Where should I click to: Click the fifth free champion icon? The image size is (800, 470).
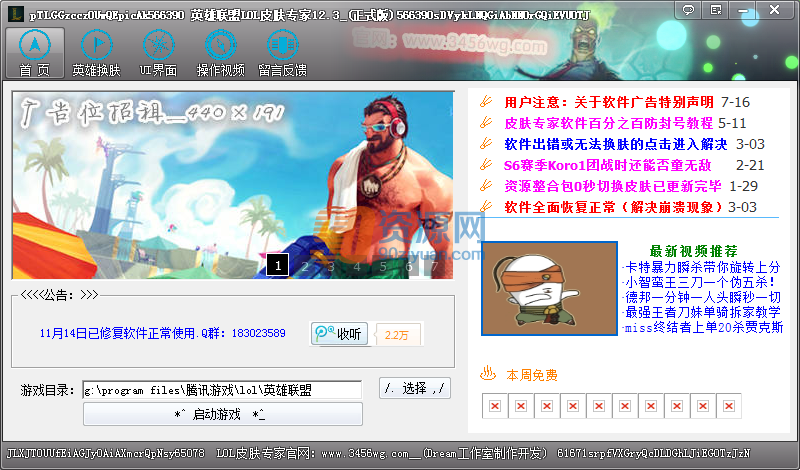(599, 406)
